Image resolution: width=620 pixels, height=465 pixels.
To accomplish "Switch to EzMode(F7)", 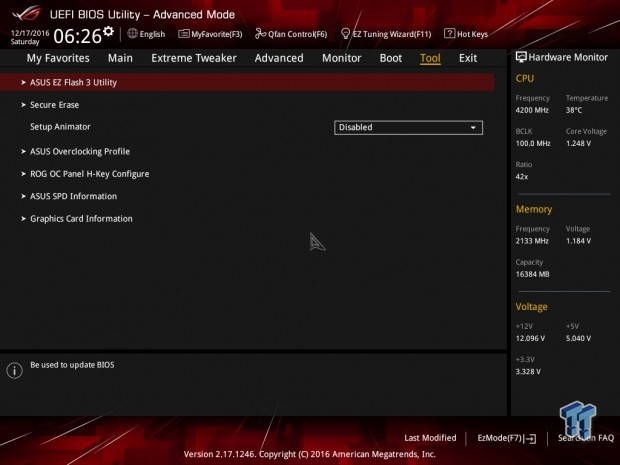I will (x=507, y=438).
